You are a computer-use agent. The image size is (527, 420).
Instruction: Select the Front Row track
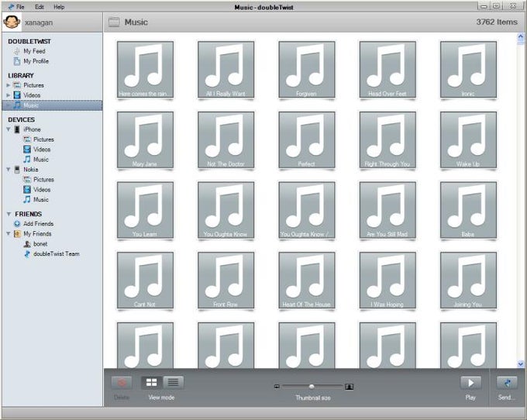pos(226,281)
